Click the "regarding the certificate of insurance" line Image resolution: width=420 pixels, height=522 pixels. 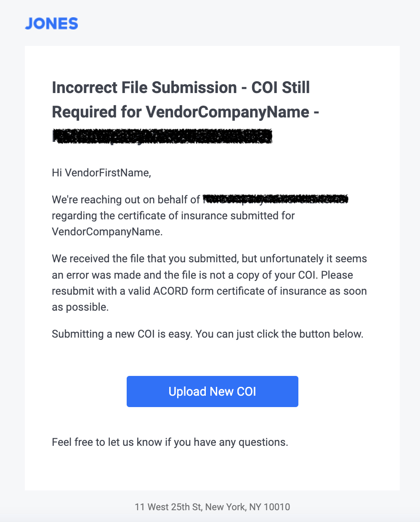[x=173, y=216]
